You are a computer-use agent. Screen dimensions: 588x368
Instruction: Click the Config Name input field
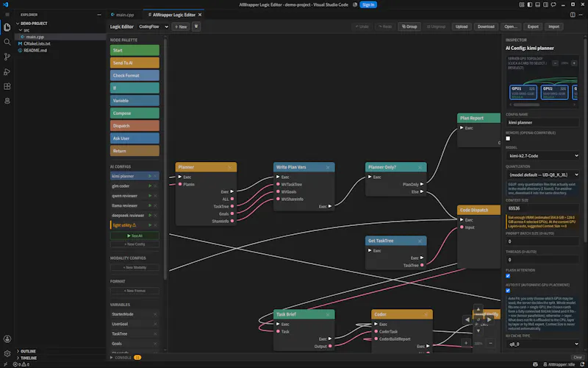[x=542, y=122]
